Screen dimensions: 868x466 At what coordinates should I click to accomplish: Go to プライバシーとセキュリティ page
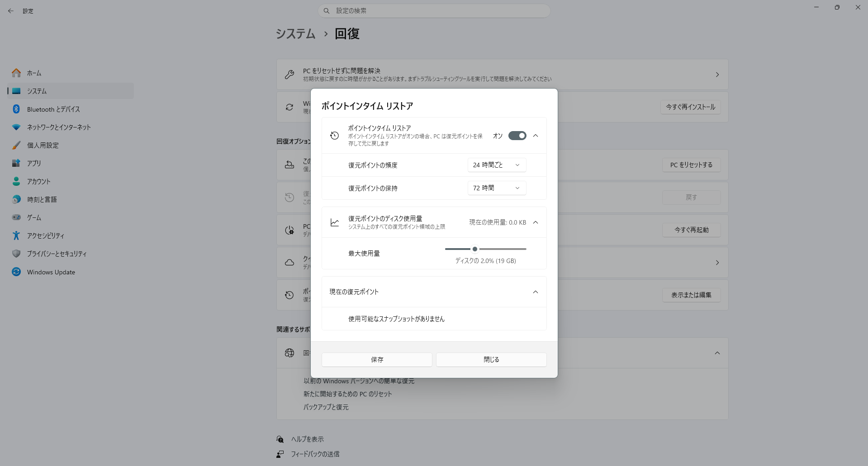(71, 254)
